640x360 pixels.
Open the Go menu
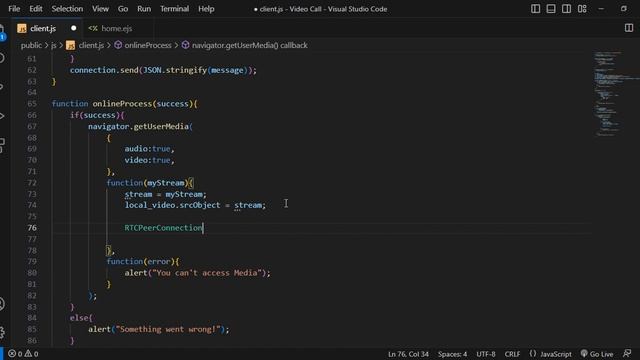coord(122,9)
